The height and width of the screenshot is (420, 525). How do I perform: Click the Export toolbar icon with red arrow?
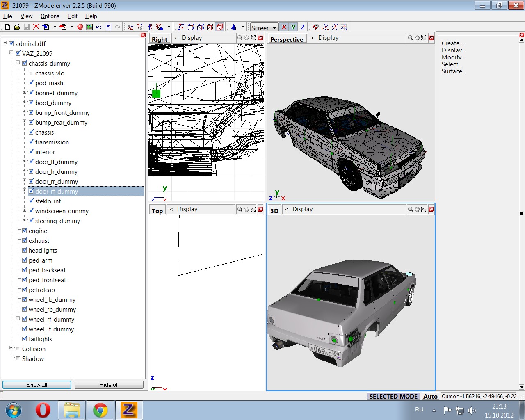tap(63, 27)
